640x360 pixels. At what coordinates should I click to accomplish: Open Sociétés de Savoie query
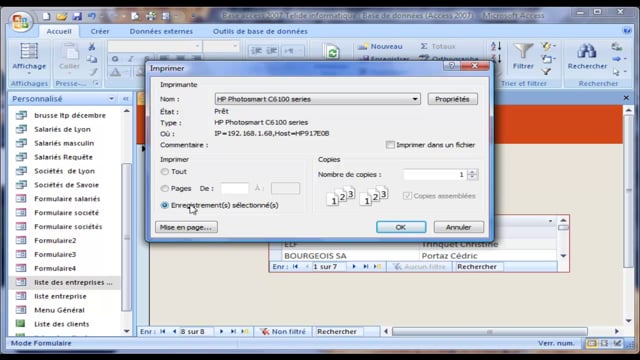(x=67, y=185)
